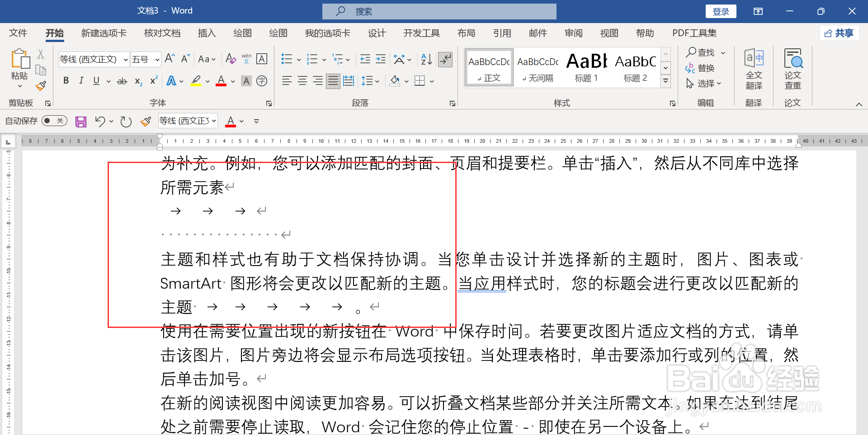The image size is (868, 435).
Task: Switch to the 插入 (Insert) tab
Action: (x=207, y=33)
